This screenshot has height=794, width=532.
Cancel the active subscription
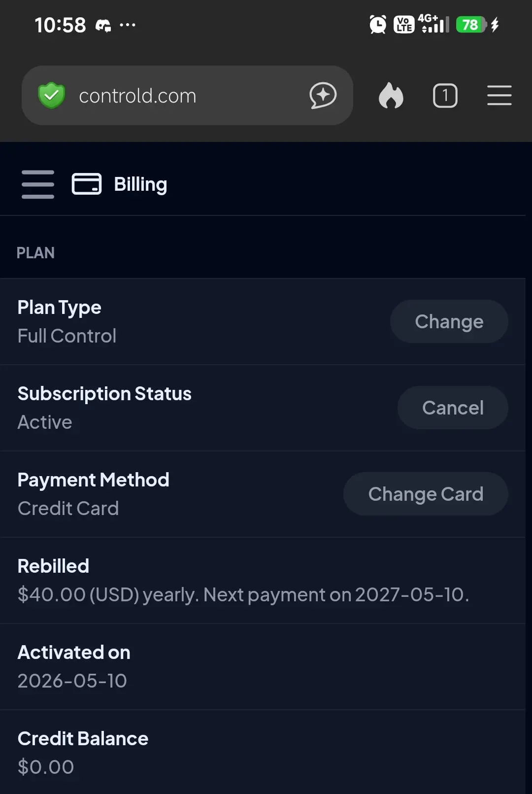pos(453,408)
